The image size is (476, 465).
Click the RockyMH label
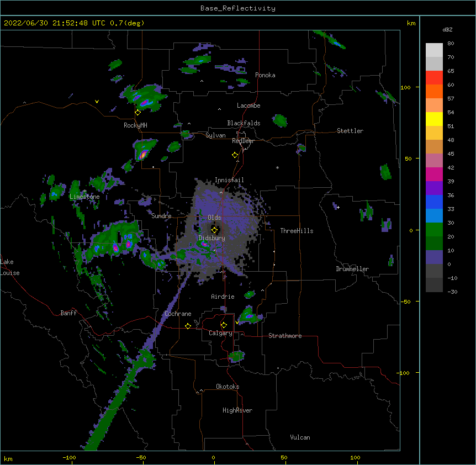coord(135,125)
